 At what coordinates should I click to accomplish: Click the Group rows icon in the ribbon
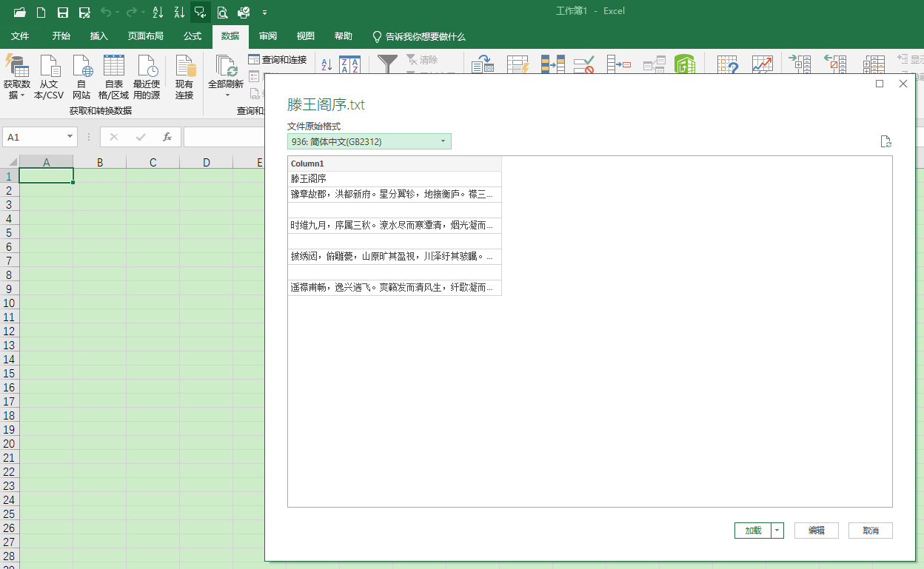(800, 64)
